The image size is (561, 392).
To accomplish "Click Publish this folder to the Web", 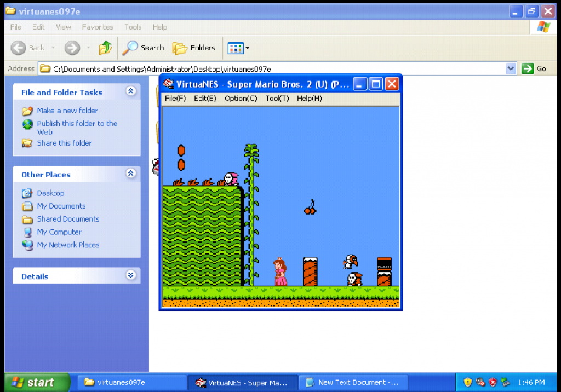I will [77, 128].
